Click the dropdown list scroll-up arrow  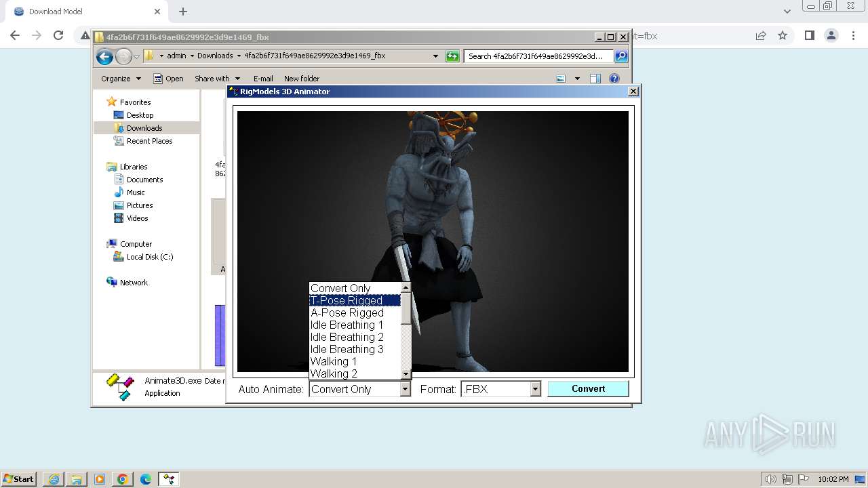tap(406, 288)
